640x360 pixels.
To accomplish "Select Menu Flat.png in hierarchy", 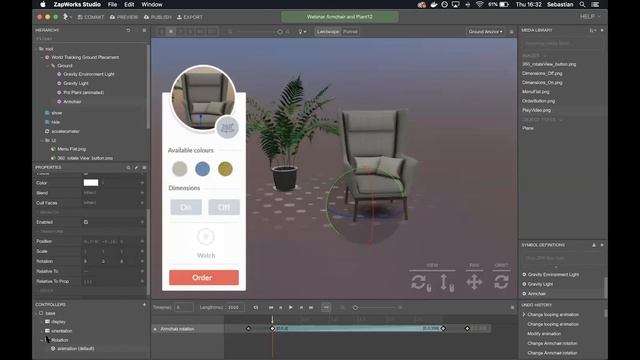I will pyautogui.click(x=71, y=149).
